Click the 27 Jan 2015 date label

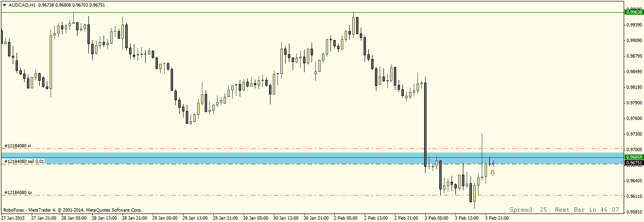pyautogui.click(x=13, y=218)
